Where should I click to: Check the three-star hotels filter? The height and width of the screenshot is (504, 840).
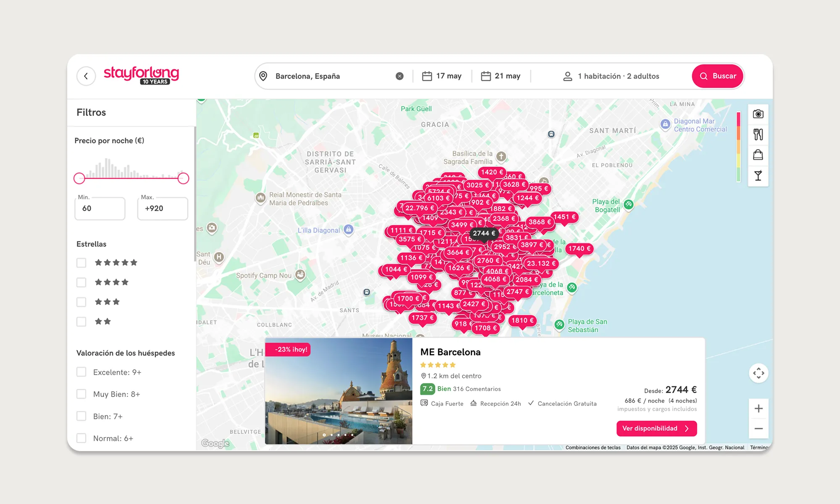coord(81,302)
